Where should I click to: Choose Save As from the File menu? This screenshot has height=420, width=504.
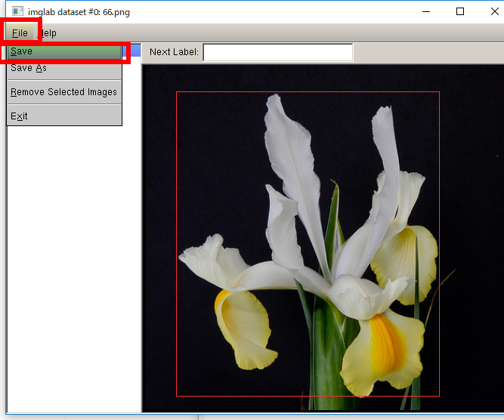click(x=64, y=68)
